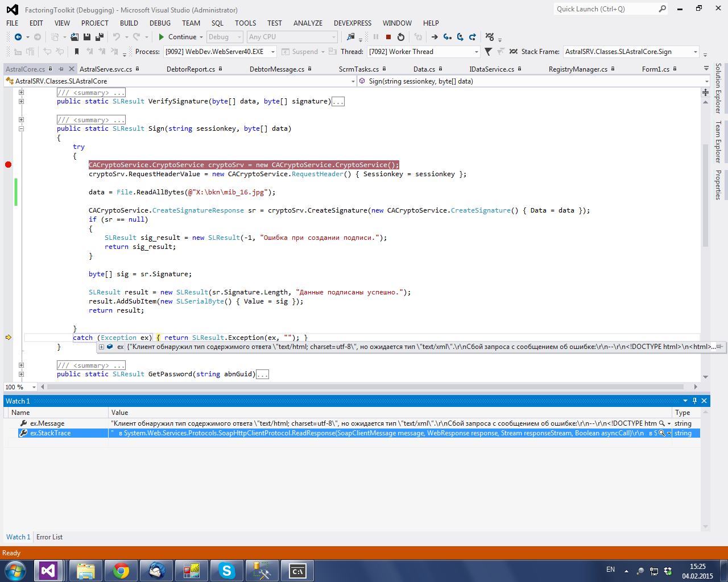Click the Stop Debugging red square
The height and width of the screenshot is (582, 728).
388,37
